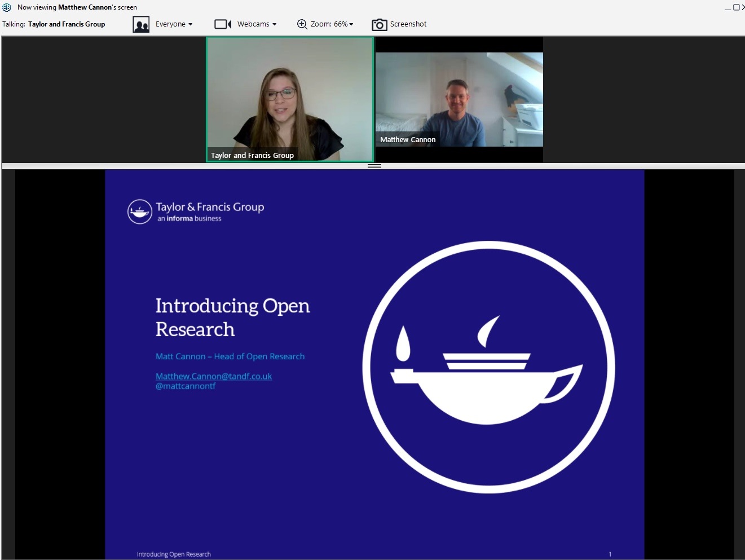The height and width of the screenshot is (560, 745).
Task: Select the Taylor and Francis Group webcam video
Action: click(290, 99)
